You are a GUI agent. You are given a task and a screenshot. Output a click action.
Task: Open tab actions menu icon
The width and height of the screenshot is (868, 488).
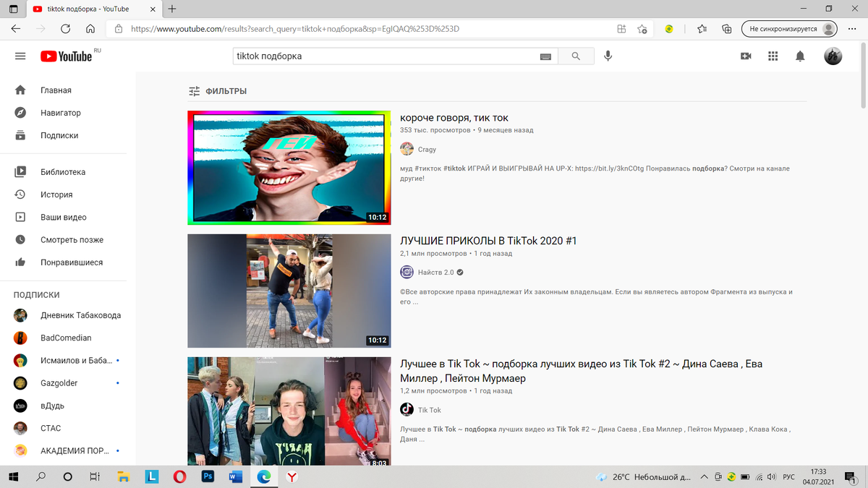14,9
